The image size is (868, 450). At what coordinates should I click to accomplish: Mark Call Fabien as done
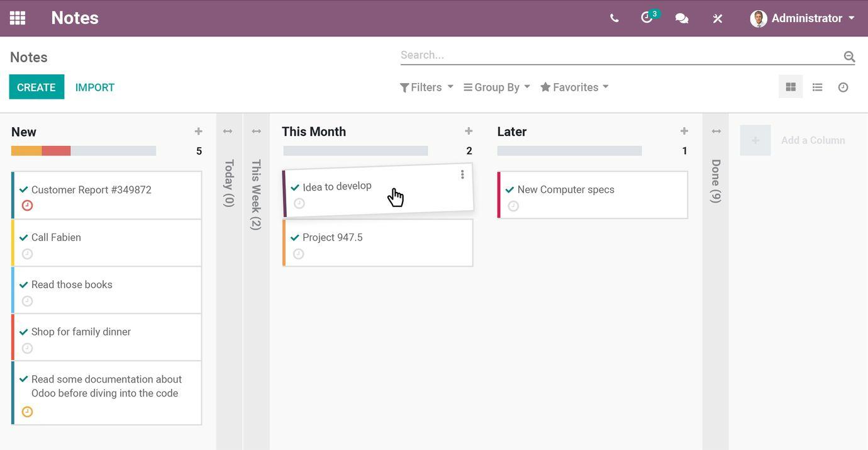(24, 237)
